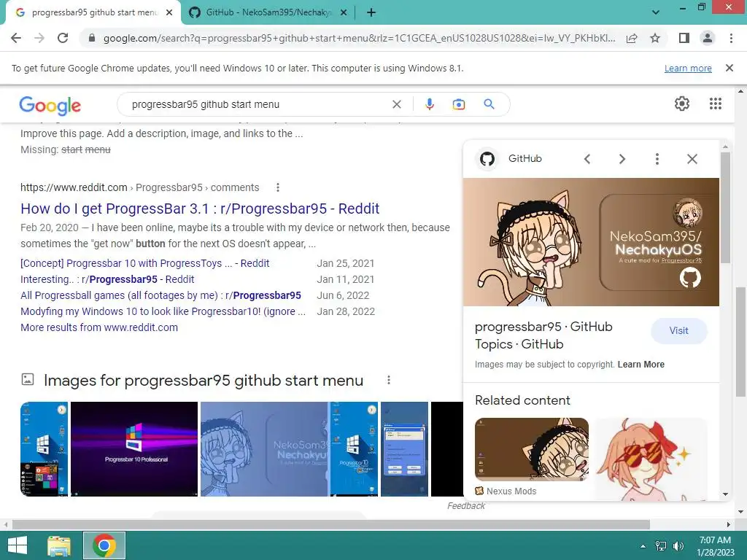Open network status in system tray
Screen dimensions: 747x560
point(661,546)
